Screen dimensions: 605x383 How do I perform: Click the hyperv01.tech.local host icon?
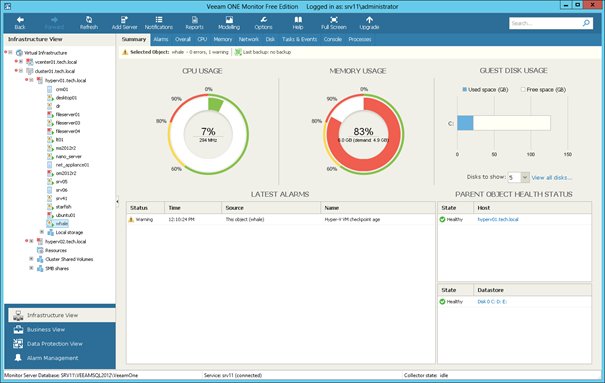click(40, 80)
